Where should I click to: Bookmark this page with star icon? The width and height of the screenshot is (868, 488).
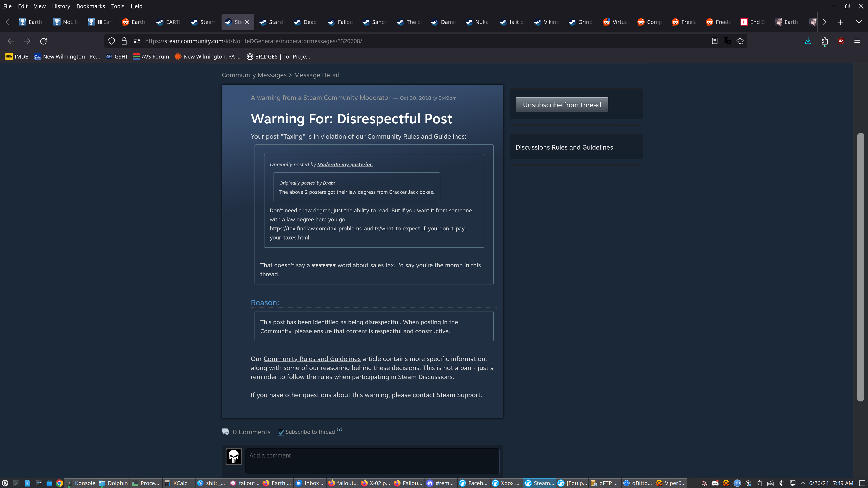(740, 41)
